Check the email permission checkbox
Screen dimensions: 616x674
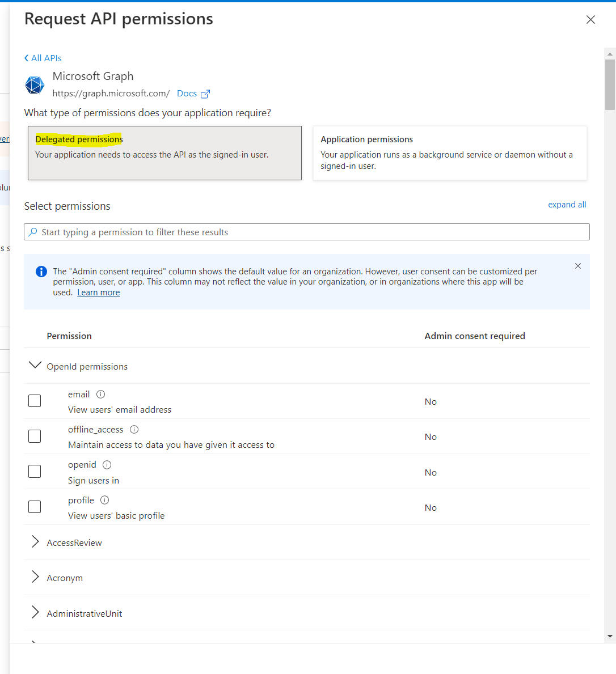pyautogui.click(x=35, y=401)
